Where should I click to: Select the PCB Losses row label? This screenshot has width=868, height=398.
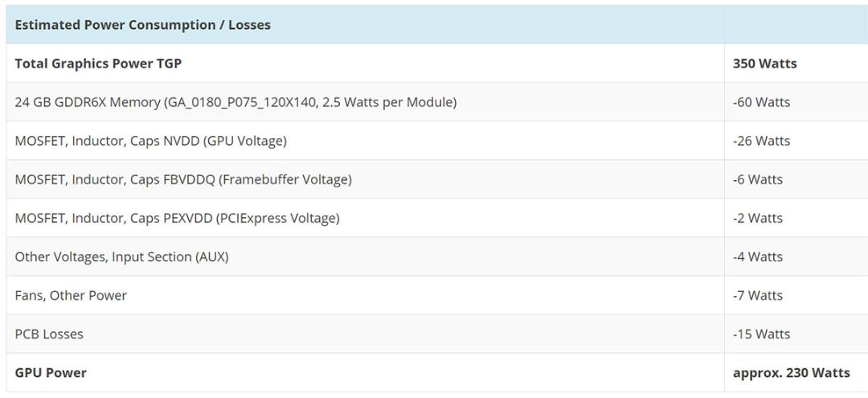(49, 334)
